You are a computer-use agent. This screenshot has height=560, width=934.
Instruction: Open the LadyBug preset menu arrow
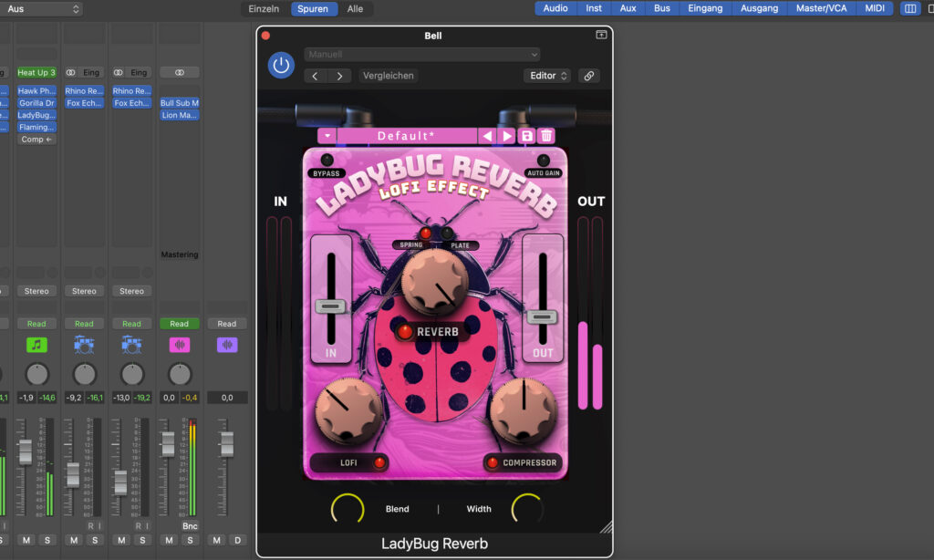click(x=327, y=136)
